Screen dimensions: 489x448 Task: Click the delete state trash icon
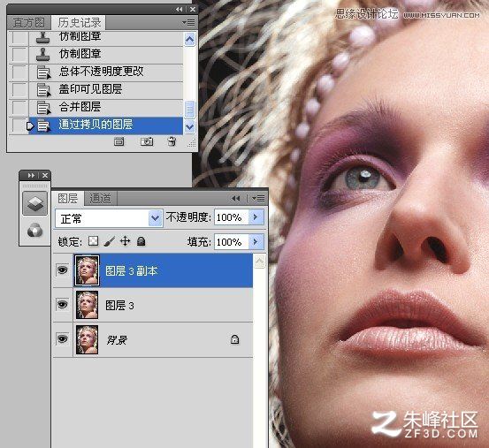(x=172, y=141)
